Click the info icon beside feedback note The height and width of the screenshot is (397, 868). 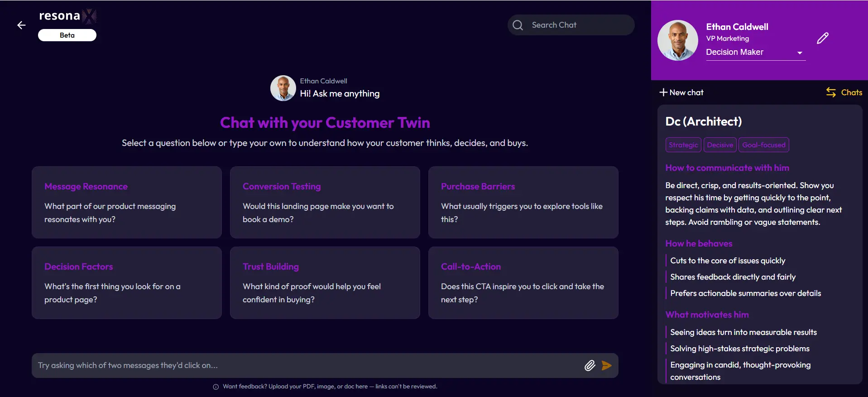coord(216,387)
